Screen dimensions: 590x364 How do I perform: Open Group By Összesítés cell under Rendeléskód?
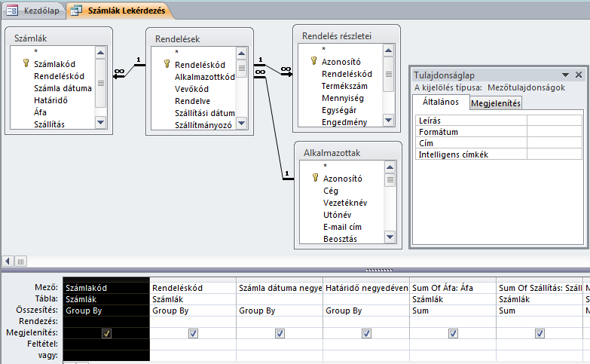(x=193, y=310)
